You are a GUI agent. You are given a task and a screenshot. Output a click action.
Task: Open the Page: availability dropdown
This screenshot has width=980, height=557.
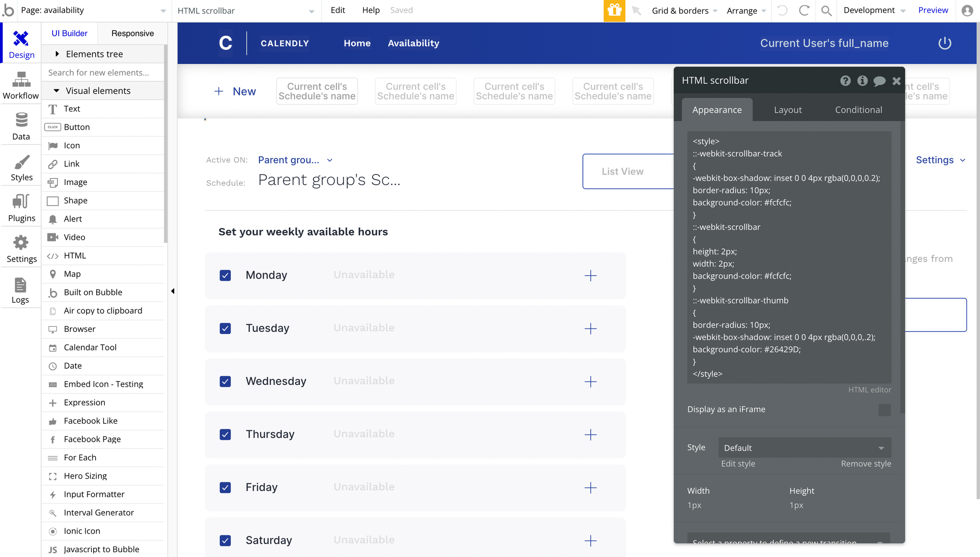(x=94, y=11)
